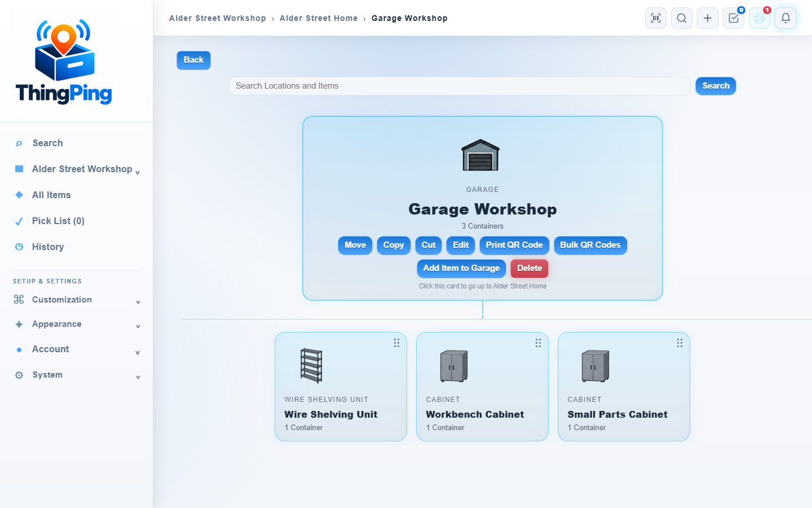Expand the System section chevron
This screenshot has height=508, width=812.
138,377
